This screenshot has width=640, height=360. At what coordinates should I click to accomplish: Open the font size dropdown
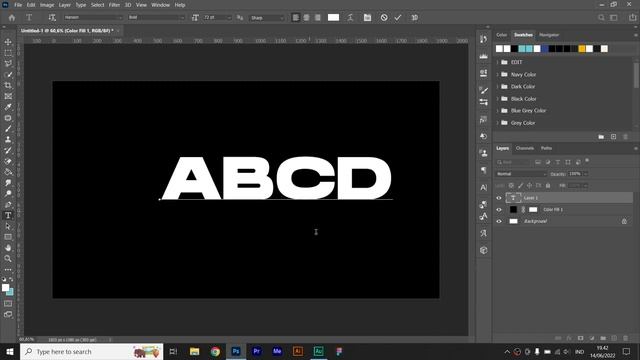pos(218,18)
